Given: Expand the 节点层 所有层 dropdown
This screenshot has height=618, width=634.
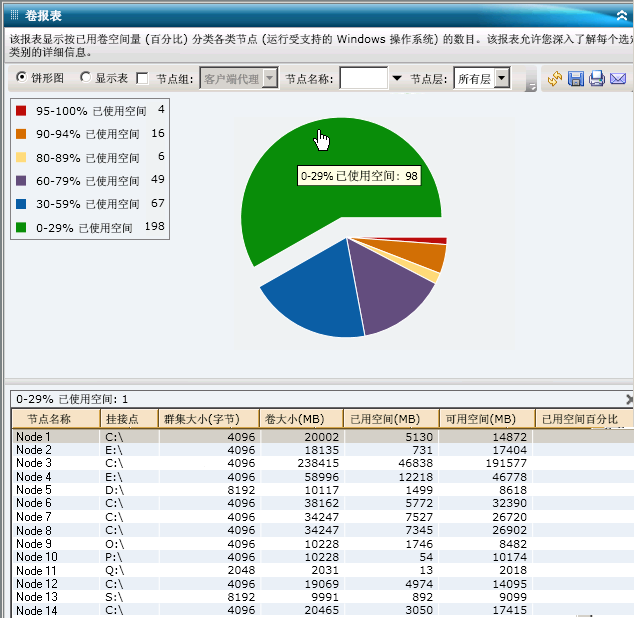Looking at the screenshot, I should (502, 79).
